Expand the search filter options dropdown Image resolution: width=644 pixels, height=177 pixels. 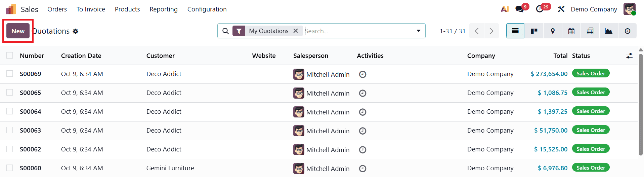tap(419, 31)
